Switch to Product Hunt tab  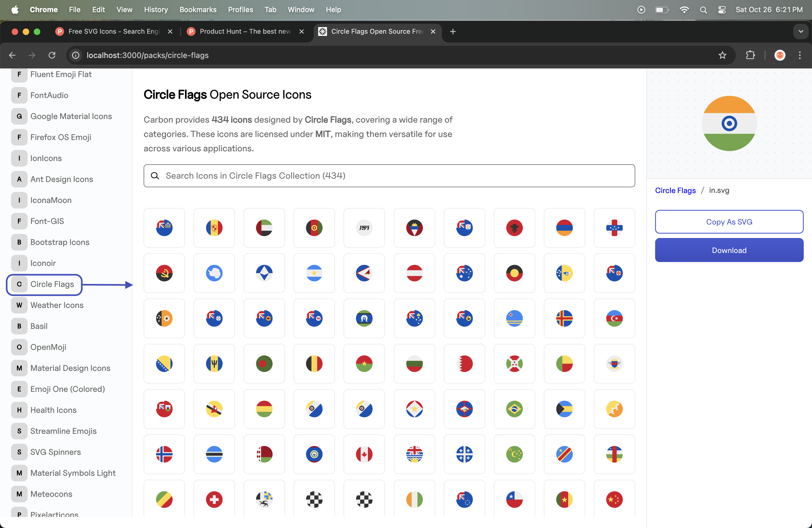[x=245, y=31]
